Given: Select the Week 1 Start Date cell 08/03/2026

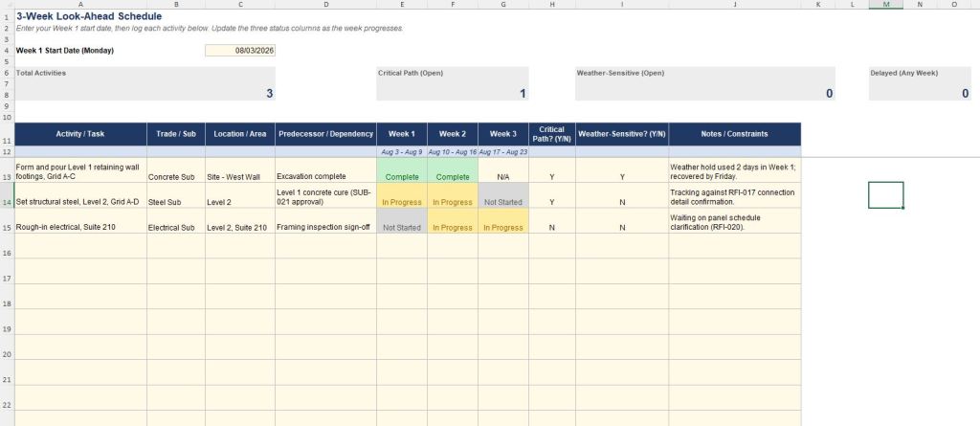Looking at the screenshot, I should (240, 51).
